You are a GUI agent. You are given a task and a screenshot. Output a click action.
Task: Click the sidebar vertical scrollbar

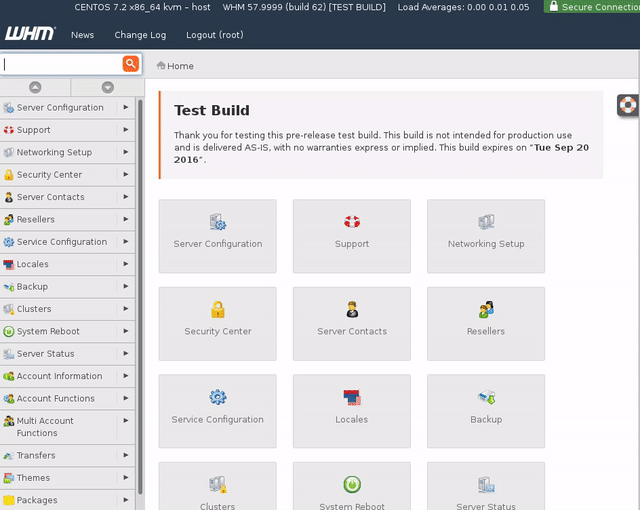click(140, 297)
